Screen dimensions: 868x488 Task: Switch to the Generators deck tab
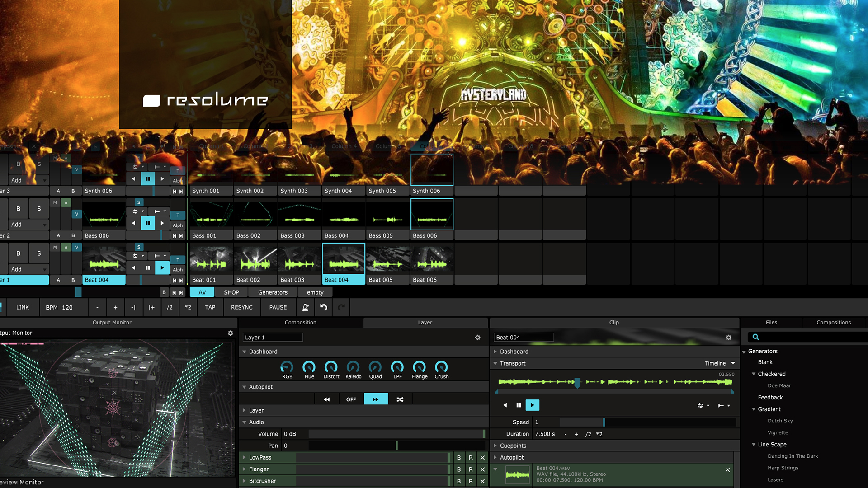tap(273, 292)
